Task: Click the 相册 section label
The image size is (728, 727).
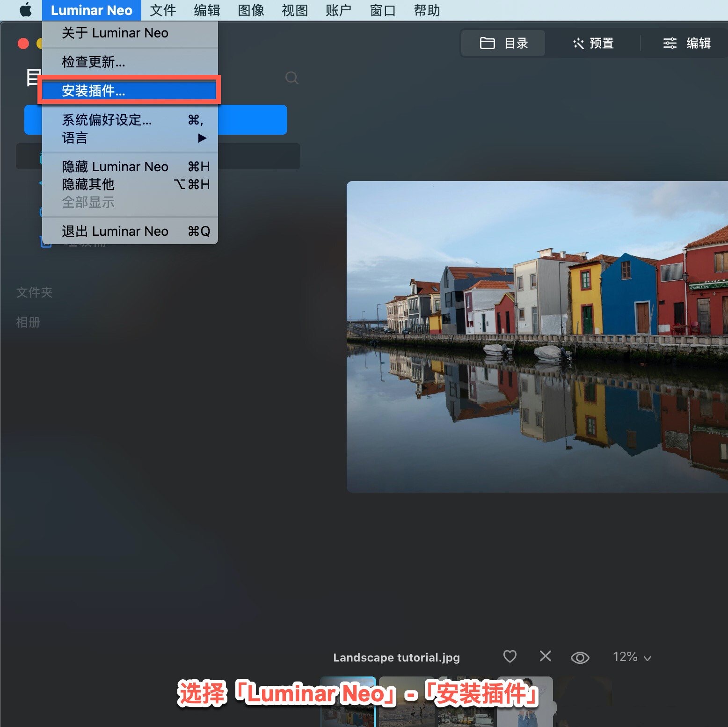Action: coord(28,322)
